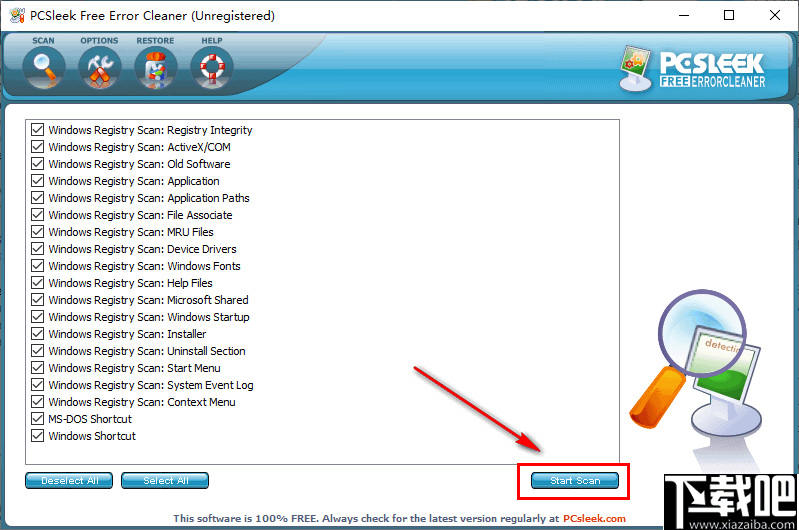Uncheck the System Event Log checkbox

37,384
